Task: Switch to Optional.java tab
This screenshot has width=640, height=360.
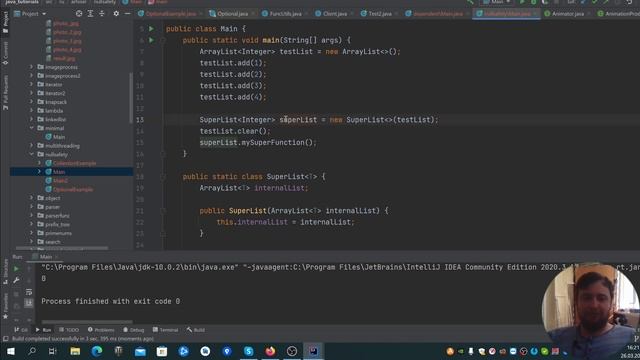Action: coord(232,13)
